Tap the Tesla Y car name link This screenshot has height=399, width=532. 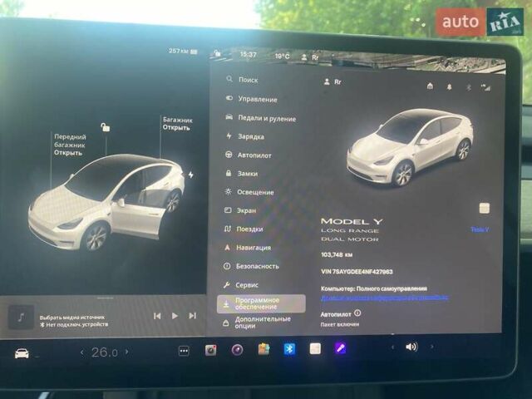(x=480, y=229)
